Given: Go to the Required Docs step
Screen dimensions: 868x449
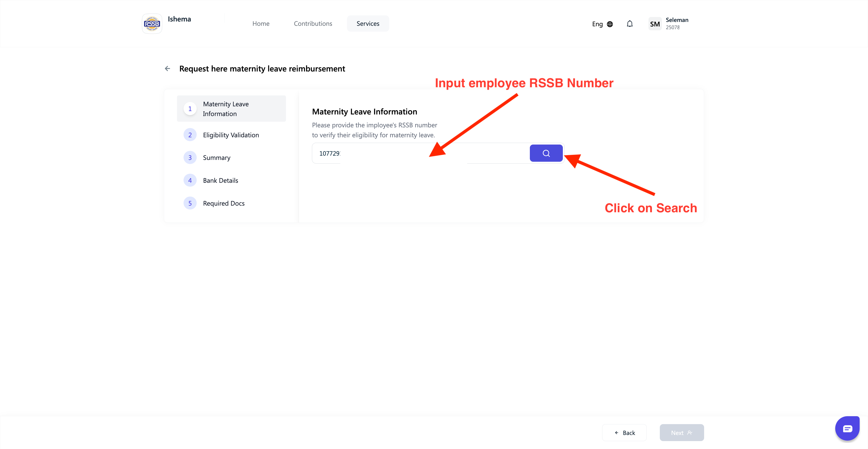Looking at the screenshot, I should tap(224, 203).
